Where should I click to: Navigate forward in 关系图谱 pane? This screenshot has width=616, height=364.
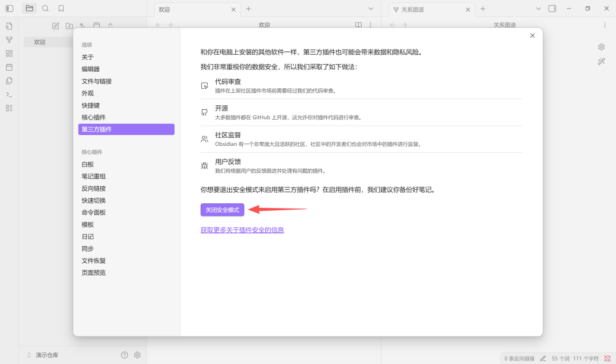[x=404, y=24]
